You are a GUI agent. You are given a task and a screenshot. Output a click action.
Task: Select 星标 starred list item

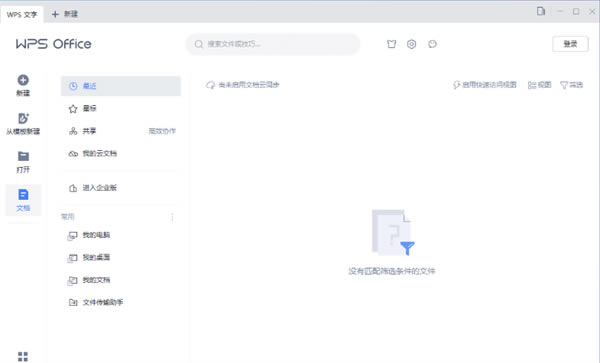click(121, 109)
